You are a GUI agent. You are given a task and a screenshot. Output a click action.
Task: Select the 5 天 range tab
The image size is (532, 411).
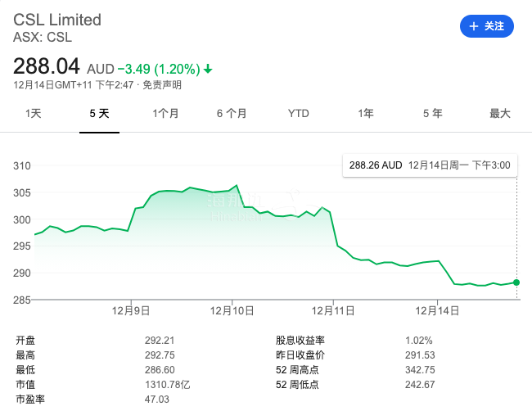[99, 113]
